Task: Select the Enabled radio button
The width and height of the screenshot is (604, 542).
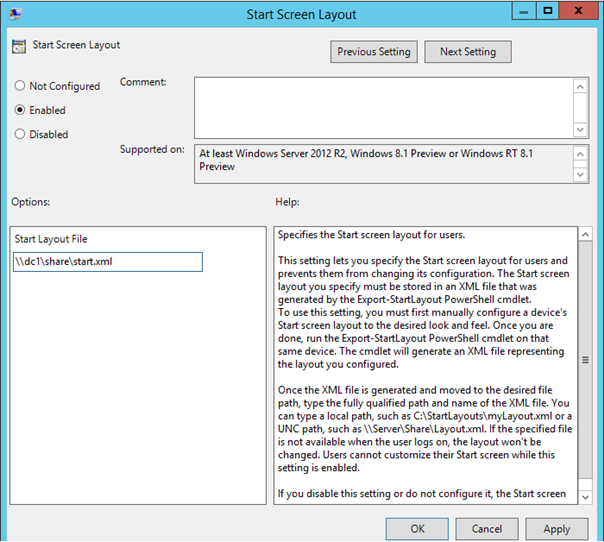Action: 21,110
